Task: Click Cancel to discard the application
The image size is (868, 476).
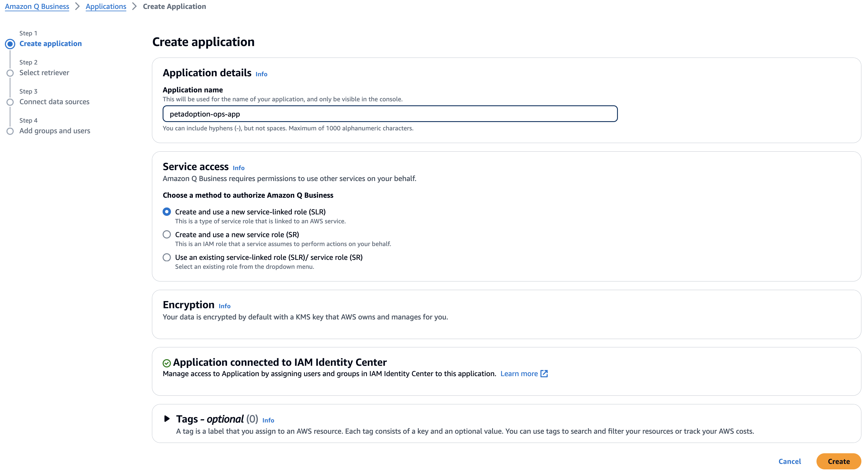Action: pyautogui.click(x=790, y=462)
